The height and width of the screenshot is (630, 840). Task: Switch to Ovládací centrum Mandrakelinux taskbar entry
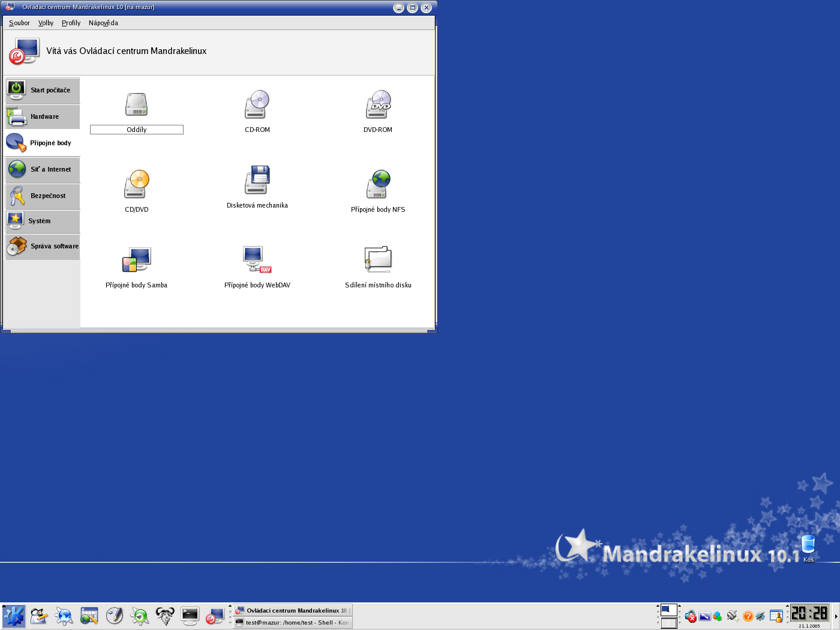(x=293, y=610)
